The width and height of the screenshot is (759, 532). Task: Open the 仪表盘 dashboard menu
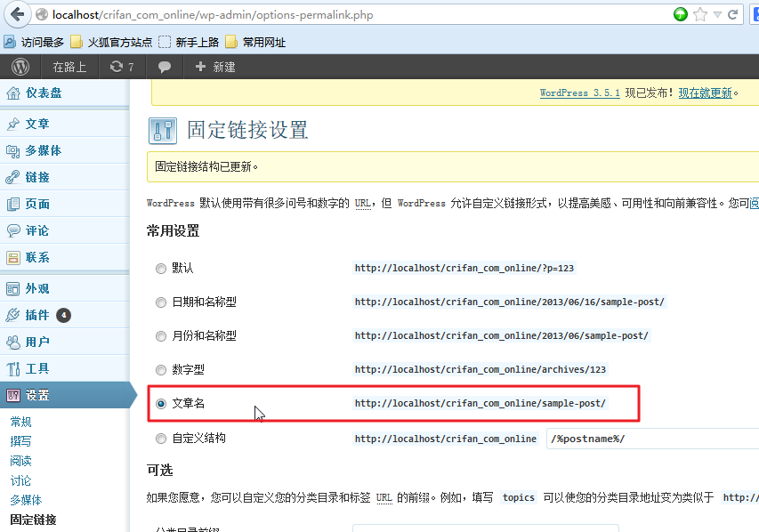(x=64, y=93)
